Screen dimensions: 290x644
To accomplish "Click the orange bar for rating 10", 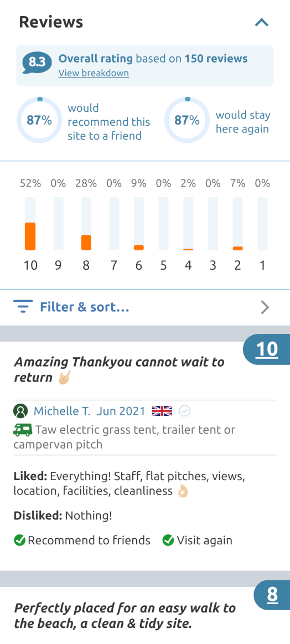I will tap(30, 236).
